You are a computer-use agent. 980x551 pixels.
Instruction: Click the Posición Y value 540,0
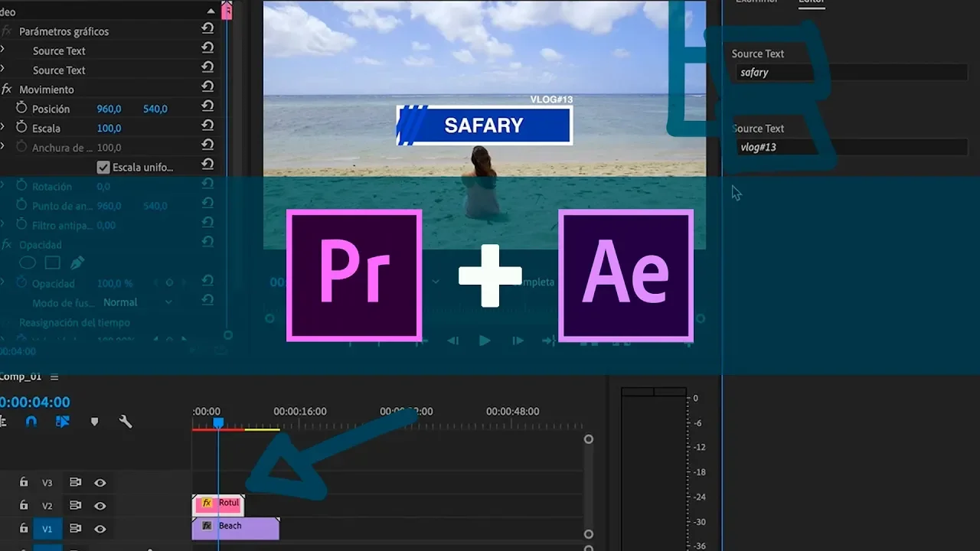click(155, 109)
